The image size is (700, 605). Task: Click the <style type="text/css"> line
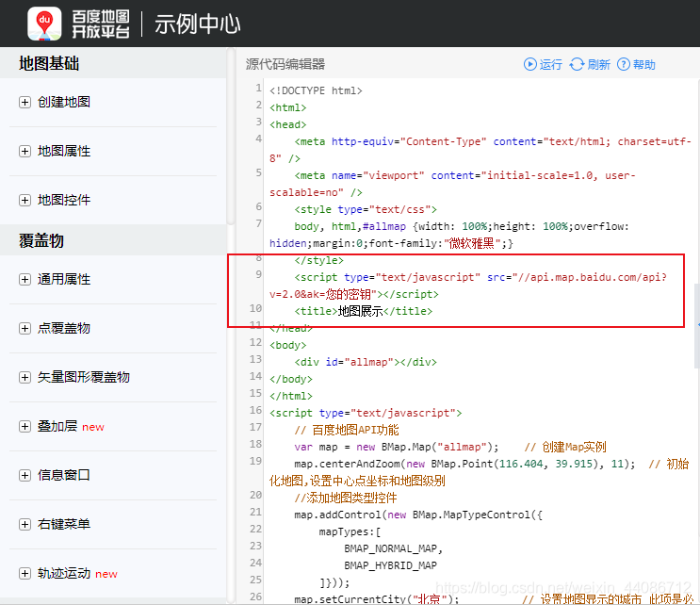point(366,209)
